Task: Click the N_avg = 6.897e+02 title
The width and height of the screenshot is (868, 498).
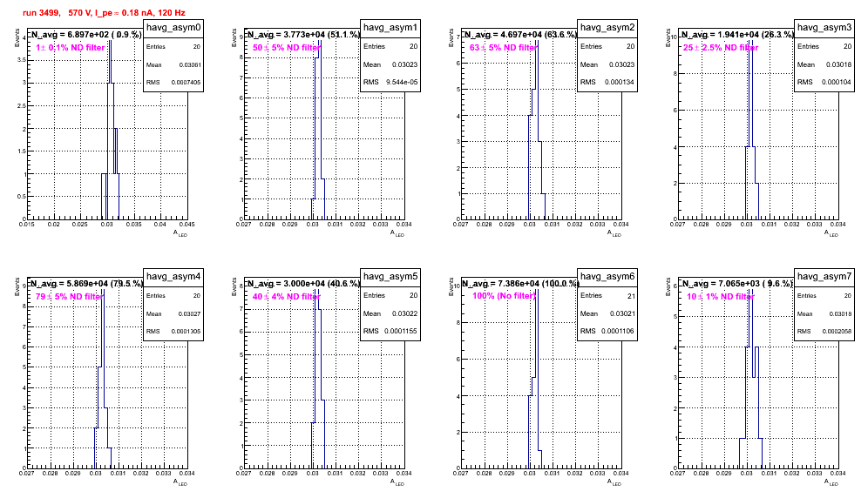Action: point(86,35)
